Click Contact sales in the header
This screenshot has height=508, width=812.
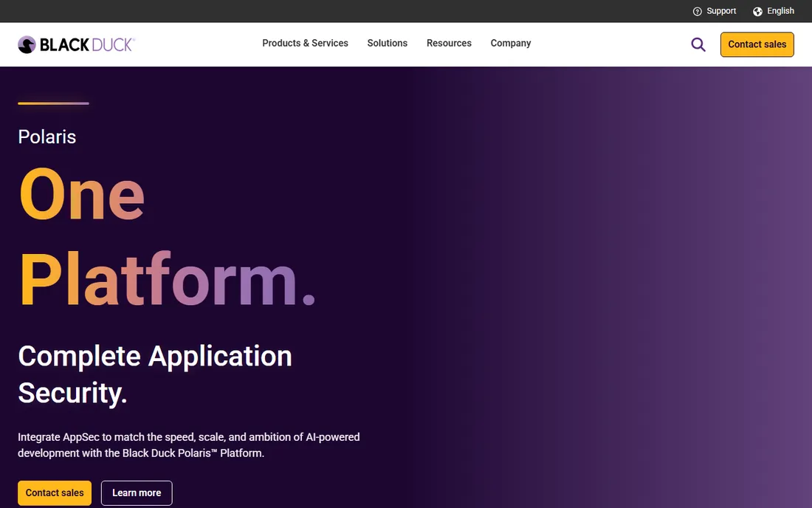(757, 44)
